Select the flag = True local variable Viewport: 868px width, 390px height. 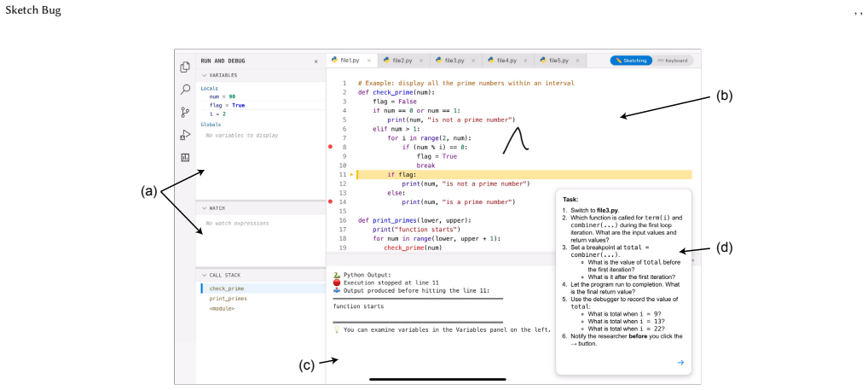click(227, 105)
